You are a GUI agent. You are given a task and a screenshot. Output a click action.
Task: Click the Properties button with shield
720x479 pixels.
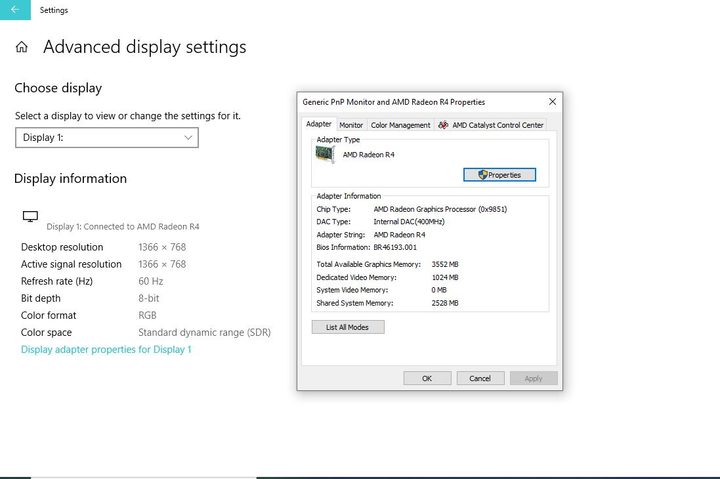tap(499, 175)
